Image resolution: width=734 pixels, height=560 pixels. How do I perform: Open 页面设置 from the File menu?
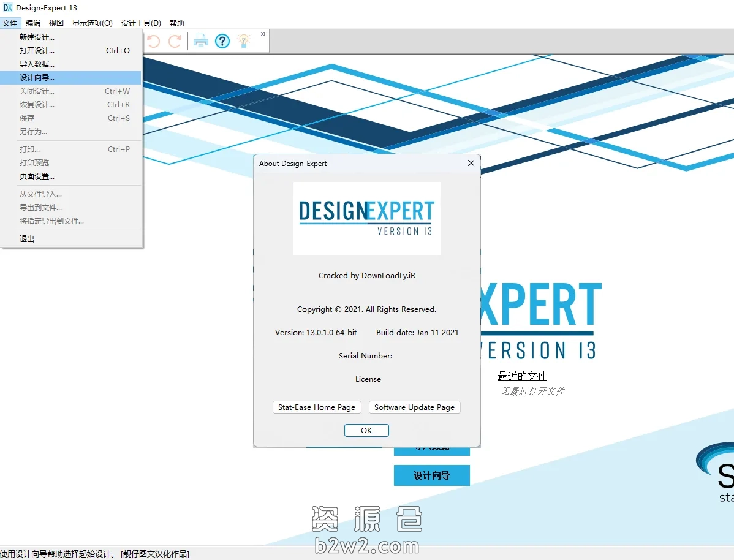coord(37,176)
